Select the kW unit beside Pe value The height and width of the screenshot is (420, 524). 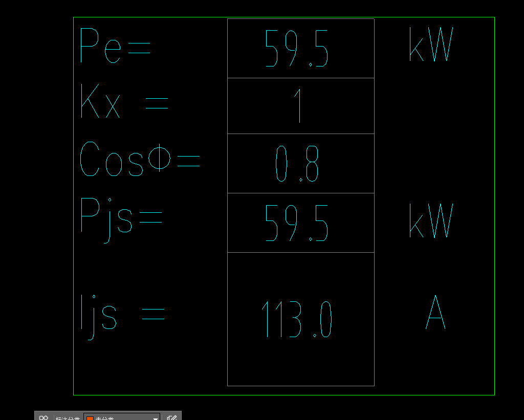[x=431, y=44]
